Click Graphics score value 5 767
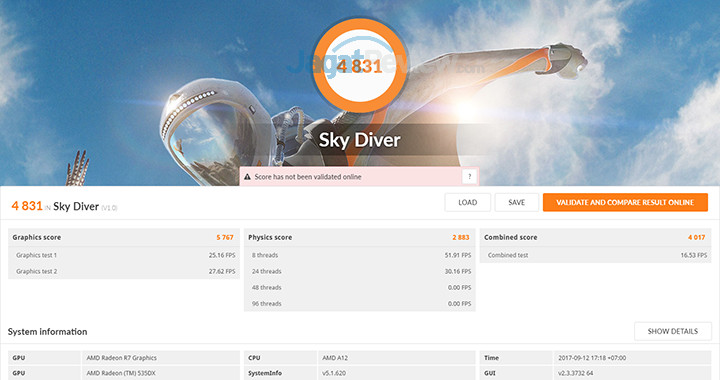The height and width of the screenshot is (380, 720). pos(225,237)
